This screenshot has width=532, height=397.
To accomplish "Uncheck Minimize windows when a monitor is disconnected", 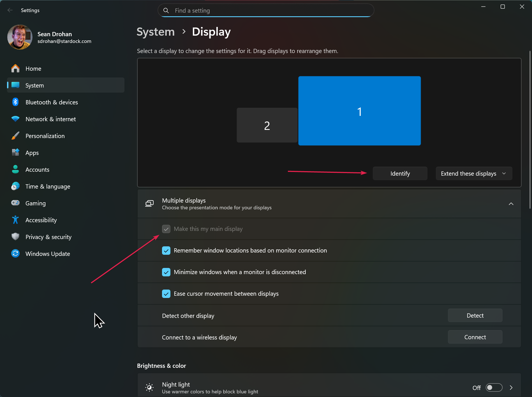I will click(166, 272).
